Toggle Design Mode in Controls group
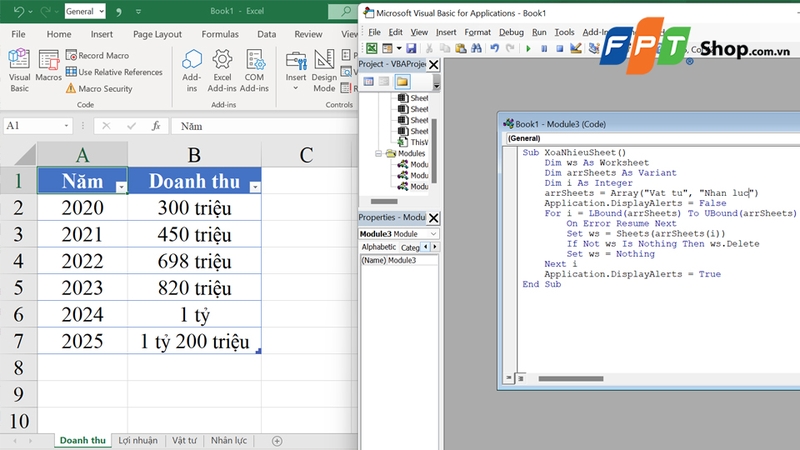The height and width of the screenshot is (450, 800). [325, 66]
